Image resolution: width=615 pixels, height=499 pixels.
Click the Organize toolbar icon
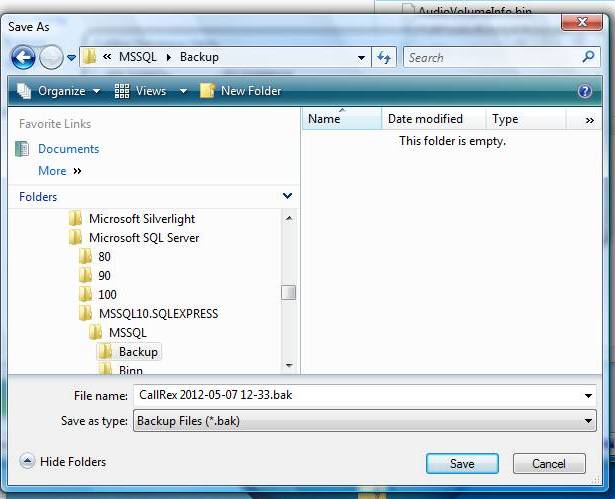[24, 91]
